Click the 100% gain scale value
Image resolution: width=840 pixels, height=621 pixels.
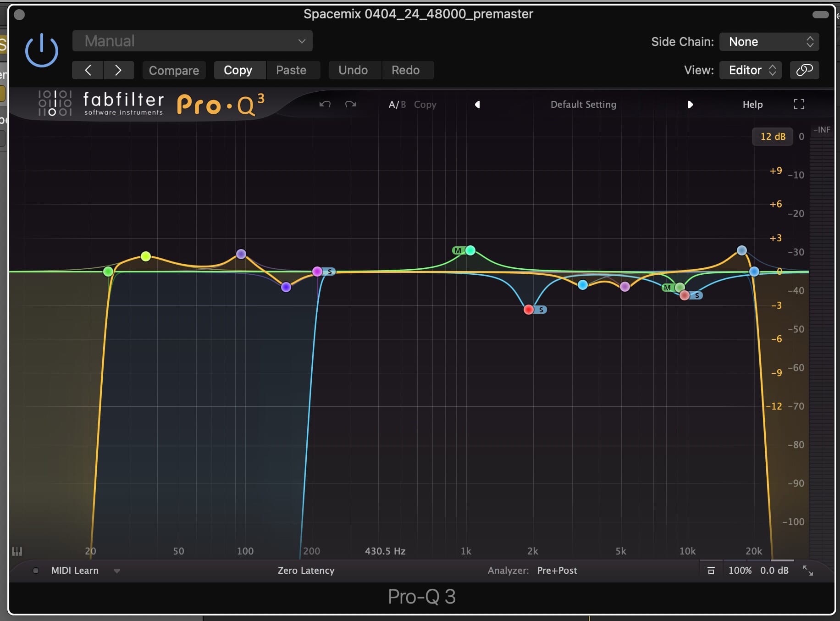pos(740,571)
